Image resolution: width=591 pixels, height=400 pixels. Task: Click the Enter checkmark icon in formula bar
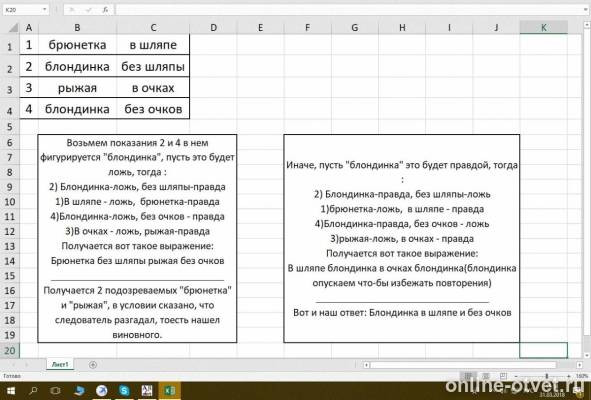click(89, 10)
